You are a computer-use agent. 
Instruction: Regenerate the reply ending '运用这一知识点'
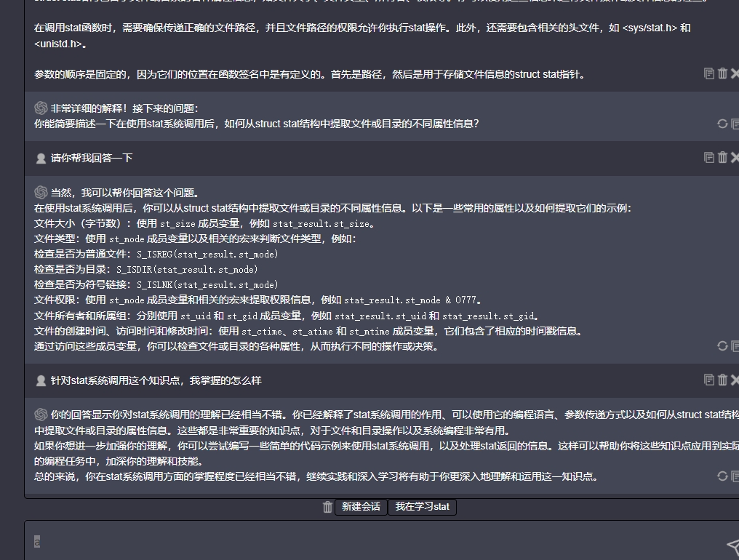click(722, 476)
